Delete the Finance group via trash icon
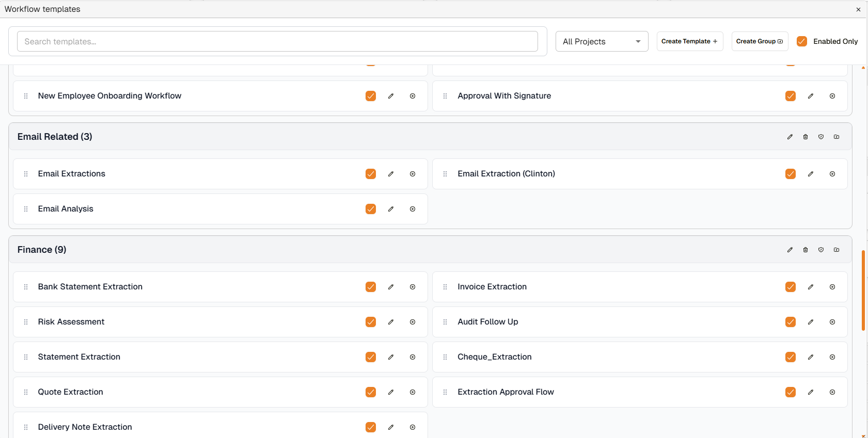 pyautogui.click(x=806, y=250)
